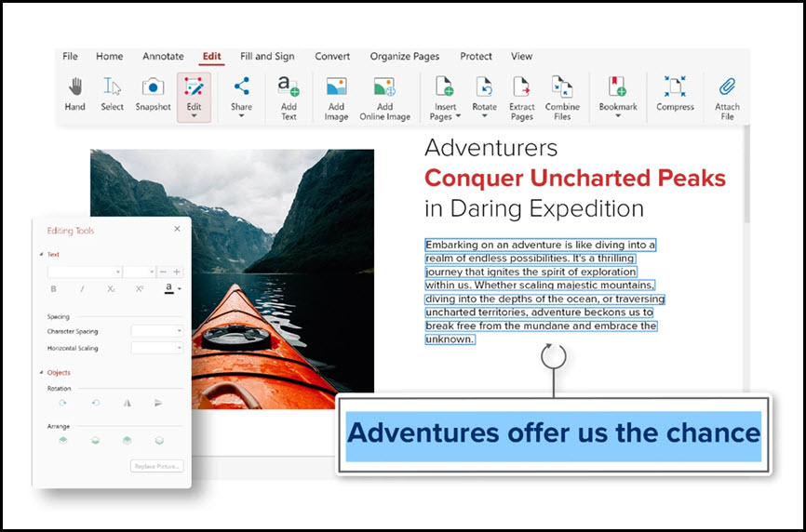806x532 pixels.
Task: Compress the PDF document
Action: point(675,93)
